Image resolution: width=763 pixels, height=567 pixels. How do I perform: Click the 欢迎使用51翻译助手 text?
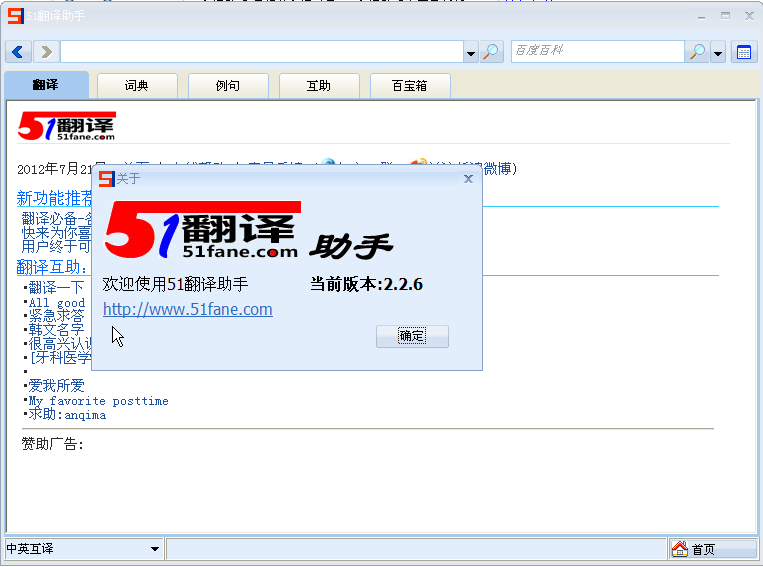(175, 284)
